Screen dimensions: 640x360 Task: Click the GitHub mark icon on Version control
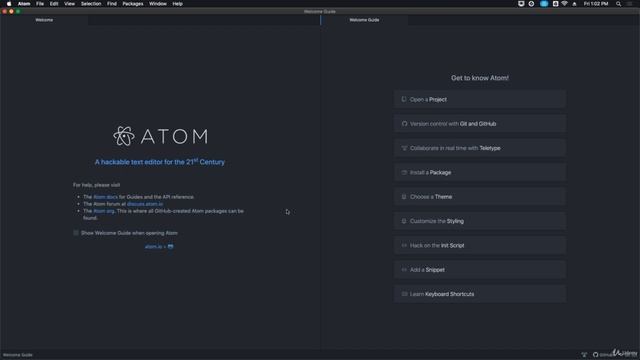(x=404, y=124)
